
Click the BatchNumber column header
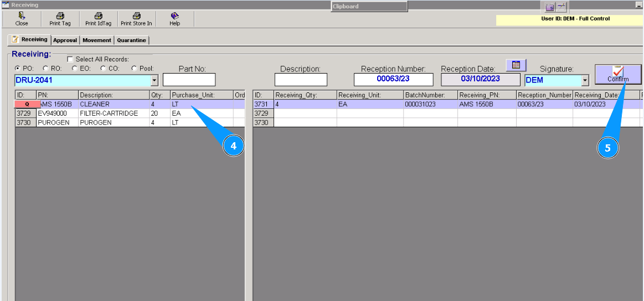tap(430, 95)
